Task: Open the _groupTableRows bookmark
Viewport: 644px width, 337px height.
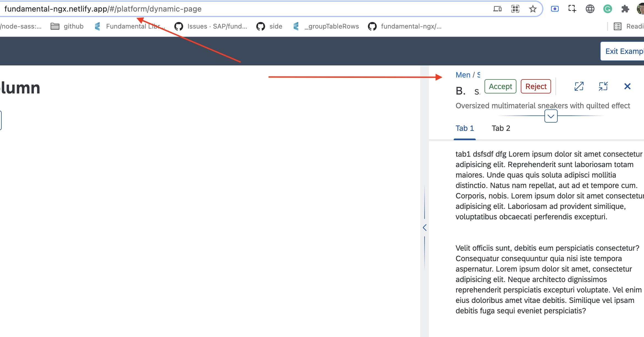Action: tap(326, 26)
